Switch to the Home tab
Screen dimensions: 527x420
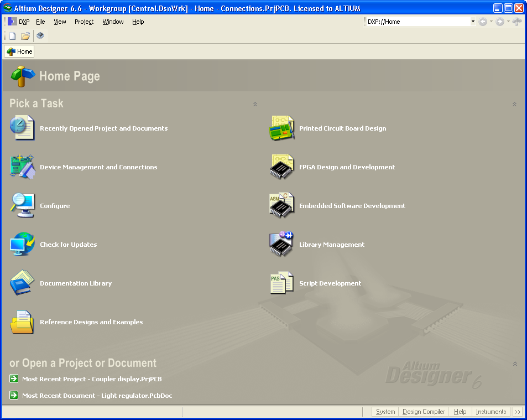[x=20, y=51]
